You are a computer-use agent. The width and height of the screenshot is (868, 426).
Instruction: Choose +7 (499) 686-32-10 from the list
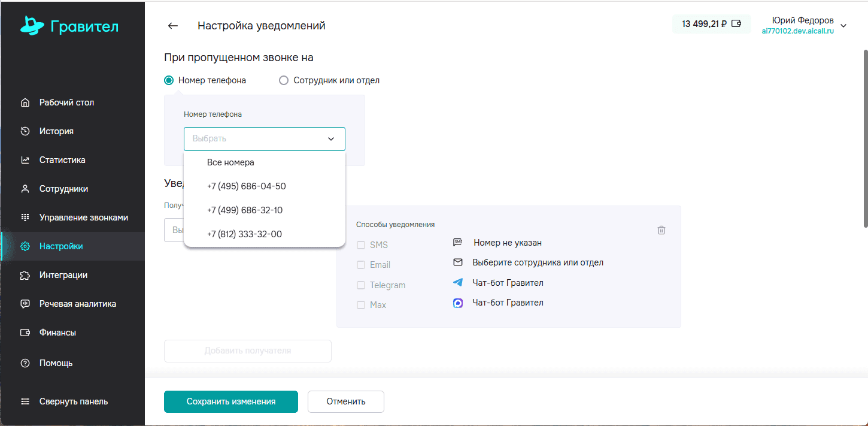click(265, 210)
